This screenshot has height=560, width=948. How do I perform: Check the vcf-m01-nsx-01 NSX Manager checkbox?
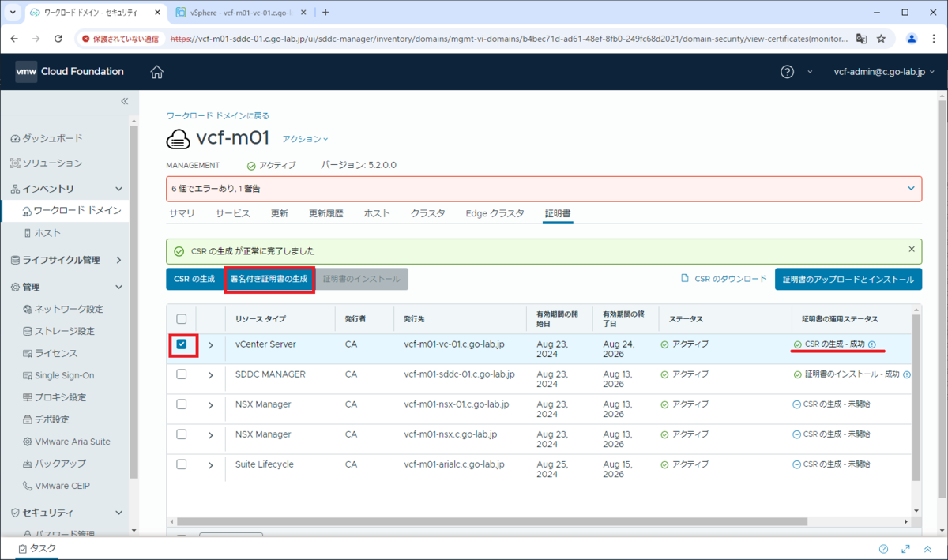pyautogui.click(x=182, y=404)
